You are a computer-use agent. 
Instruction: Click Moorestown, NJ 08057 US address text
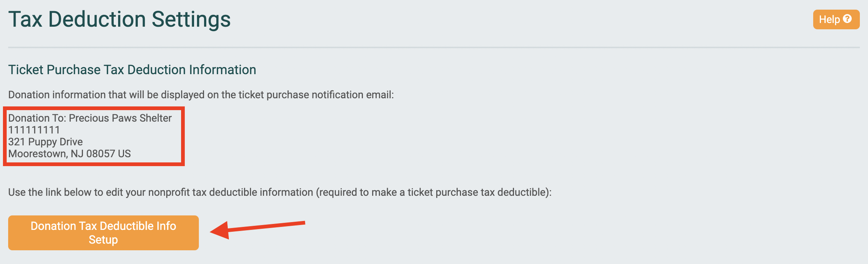pos(70,154)
